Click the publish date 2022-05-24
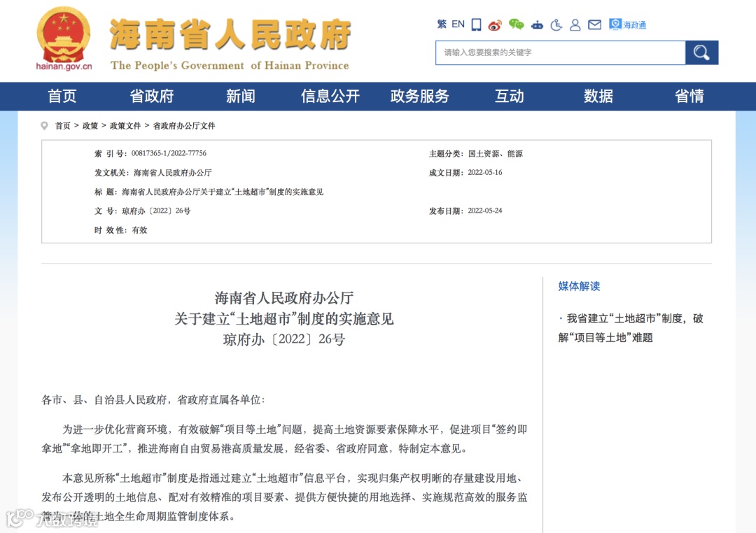Viewport: 756px width, 533px height. pyautogui.click(x=485, y=211)
